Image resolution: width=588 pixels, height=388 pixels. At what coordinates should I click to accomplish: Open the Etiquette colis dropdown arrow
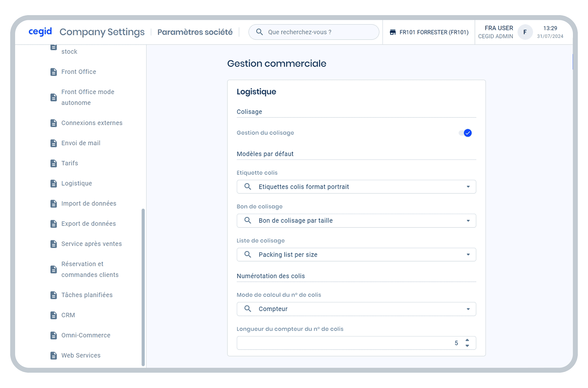tap(469, 187)
